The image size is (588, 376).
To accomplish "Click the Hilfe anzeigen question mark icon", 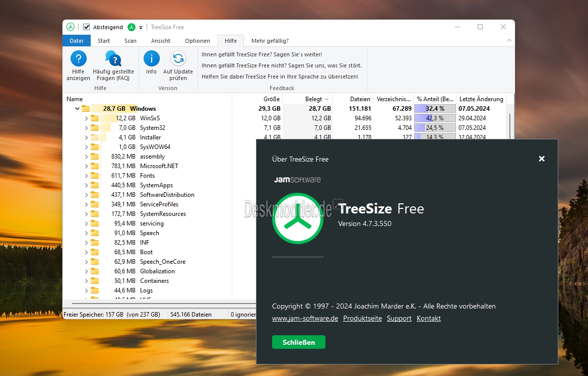I will 79,59.
